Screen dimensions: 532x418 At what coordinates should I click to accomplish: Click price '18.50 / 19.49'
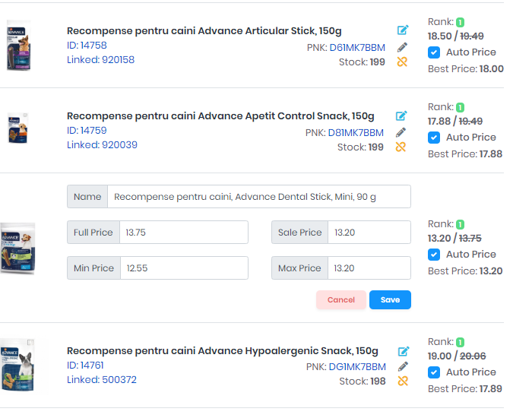[x=456, y=36]
